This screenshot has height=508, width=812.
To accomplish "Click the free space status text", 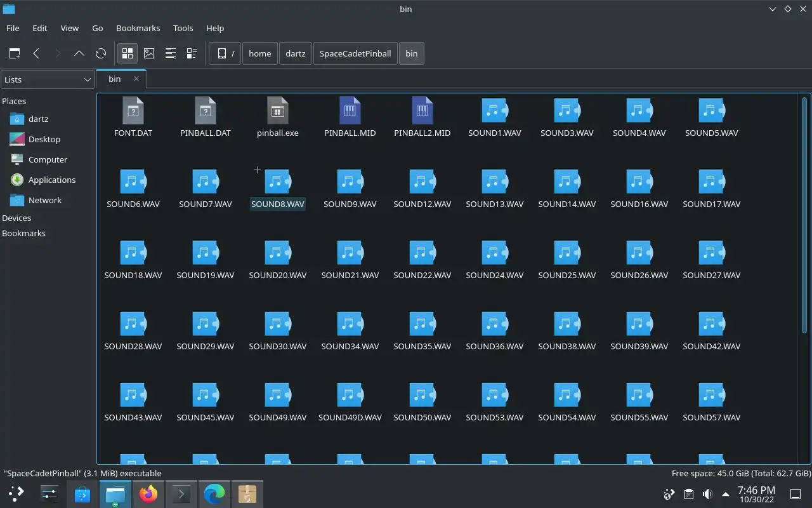I will (x=741, y=473).
